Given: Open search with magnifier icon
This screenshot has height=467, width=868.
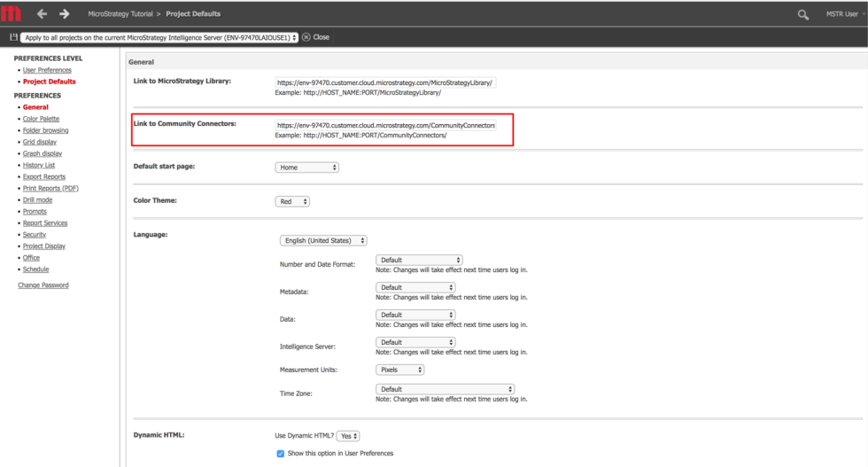Looking at the screenshot, I should 802,15.
